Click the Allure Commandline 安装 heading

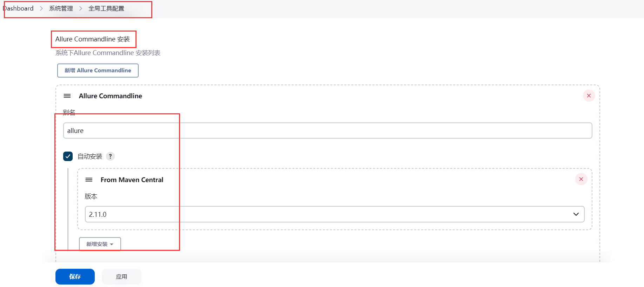(93, 39)
